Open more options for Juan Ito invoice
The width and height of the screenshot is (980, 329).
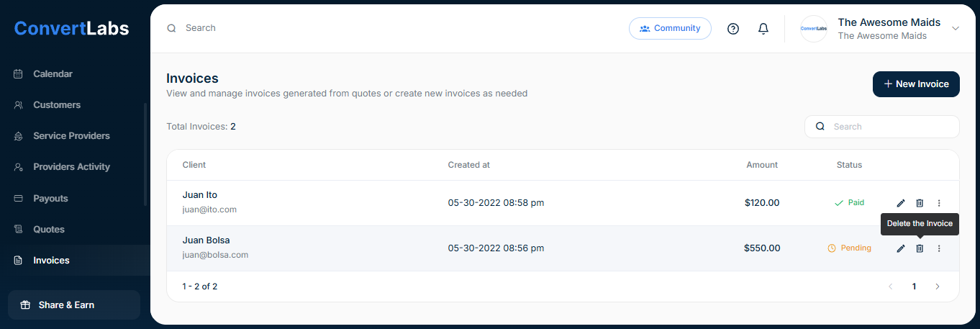[939, 203]
